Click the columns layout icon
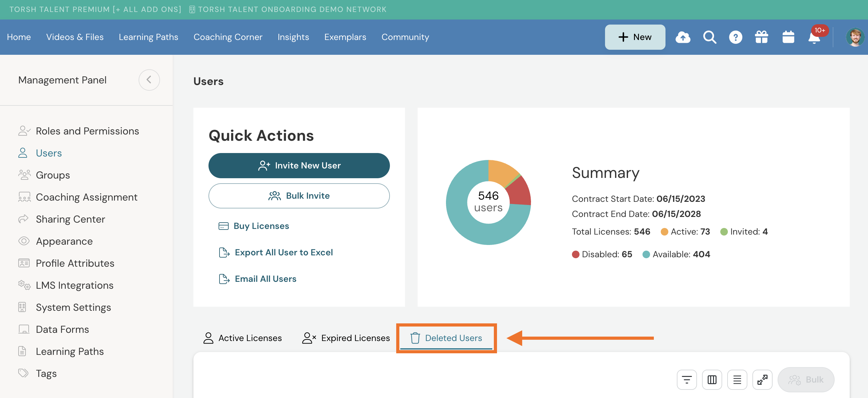The height and width of the screenshot is (398, 868). point(712,379)
